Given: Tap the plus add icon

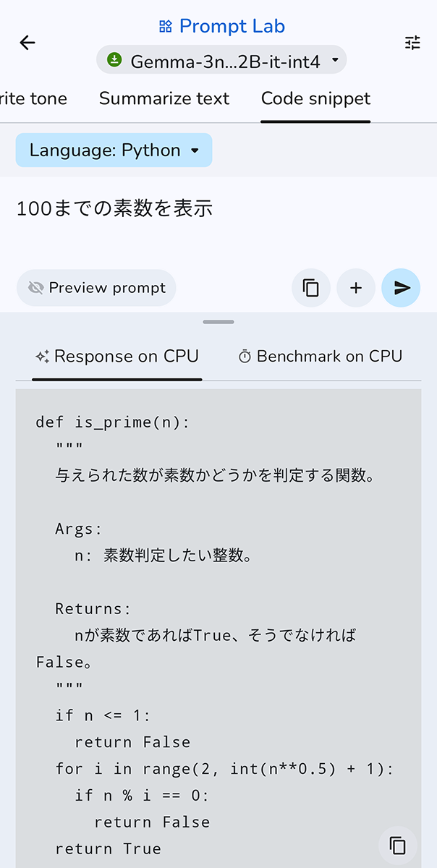Looking at the screenshot, I should coord(356,288).
